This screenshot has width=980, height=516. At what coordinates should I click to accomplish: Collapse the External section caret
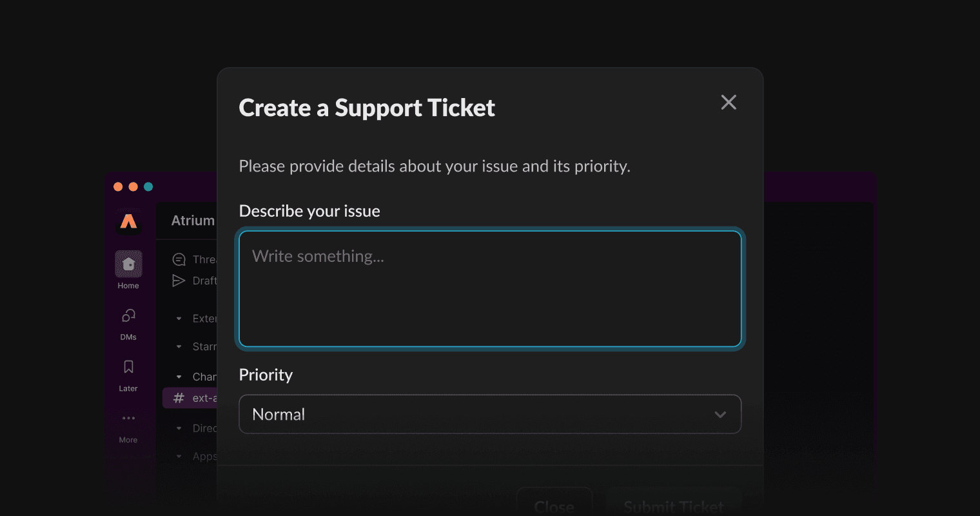click(x=179, y=319)
